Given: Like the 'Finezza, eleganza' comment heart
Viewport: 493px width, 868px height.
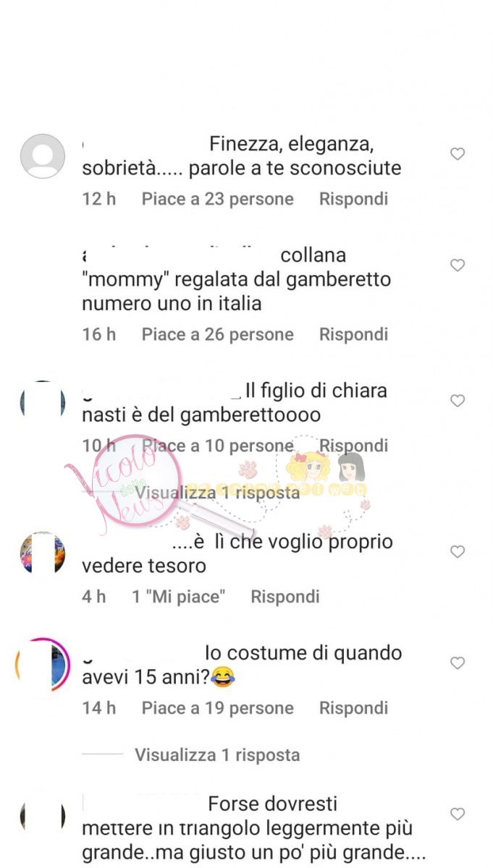Looking at the screenshot, I should tap(458, 154).
